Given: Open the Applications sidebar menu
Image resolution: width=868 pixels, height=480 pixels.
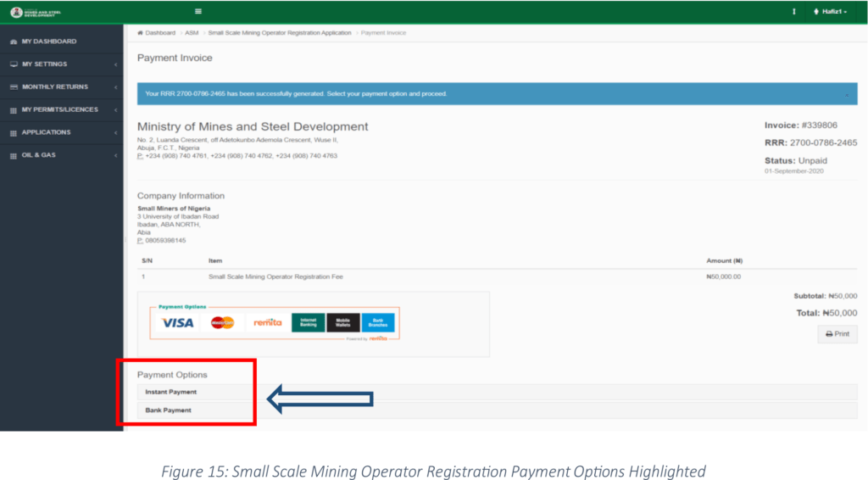Looking at the screenshot, I should (x=46, y=132).
